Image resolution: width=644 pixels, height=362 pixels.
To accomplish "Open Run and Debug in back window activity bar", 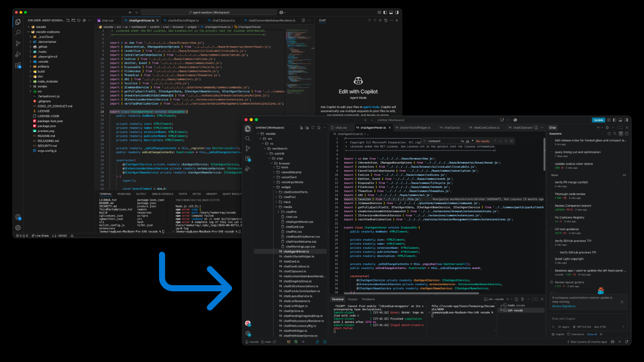I will click(x=18, y=55).
